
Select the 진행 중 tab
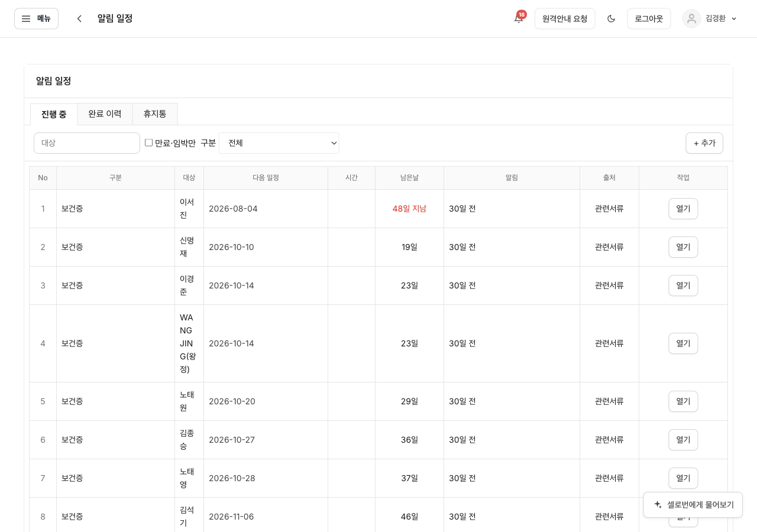[x=54, y=115]
